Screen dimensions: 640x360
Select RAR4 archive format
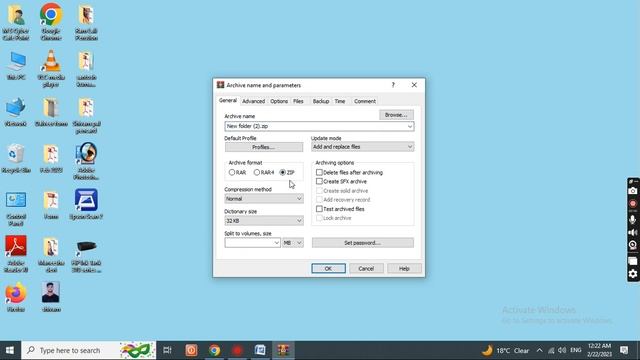[257, 173]
